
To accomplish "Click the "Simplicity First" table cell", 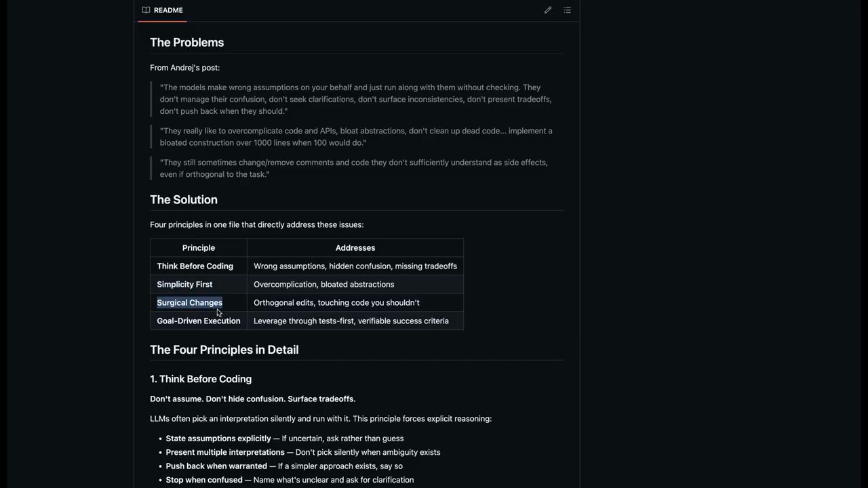I will [199, 285].
